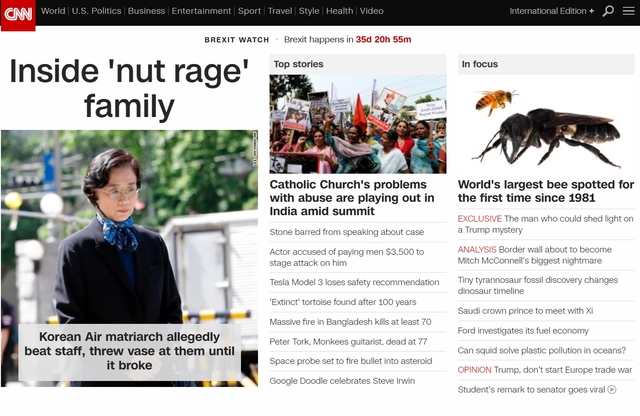Image resolution: width=640 pixels, height=416 pixels.
Task: Expand the International Edition selector
Action: (x=551, y=11)
